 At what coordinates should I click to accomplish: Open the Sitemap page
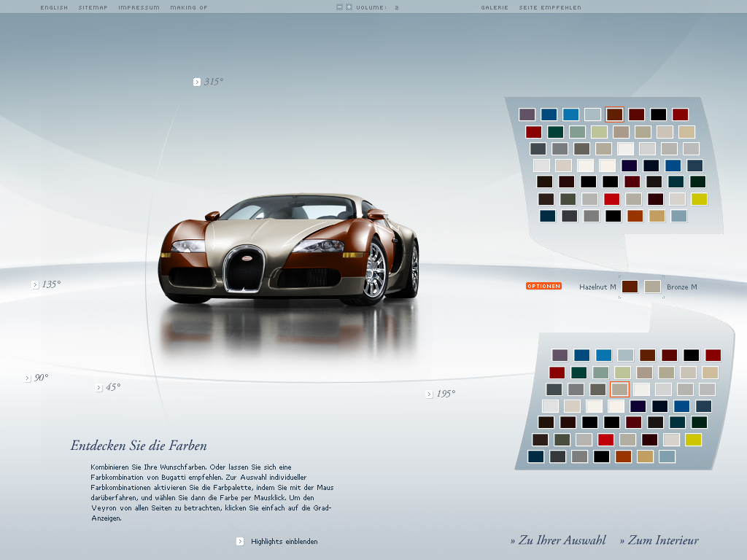(x=93, y=7)
